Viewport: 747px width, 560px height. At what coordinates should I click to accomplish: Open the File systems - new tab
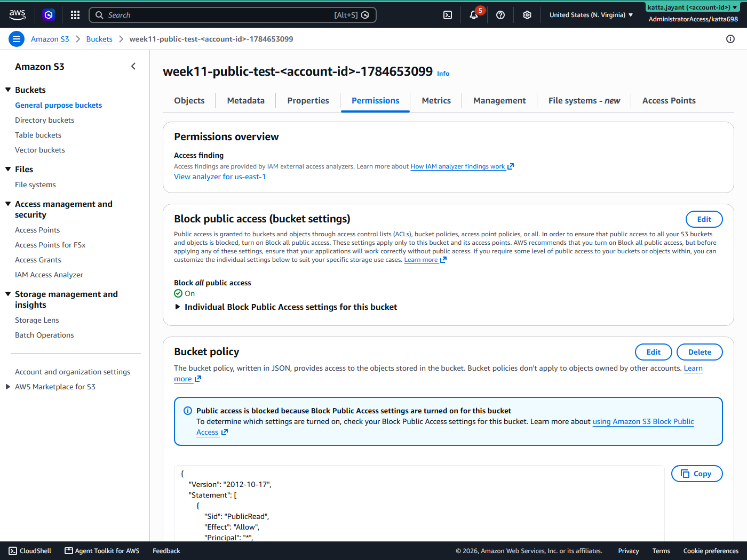pos(584,100)
